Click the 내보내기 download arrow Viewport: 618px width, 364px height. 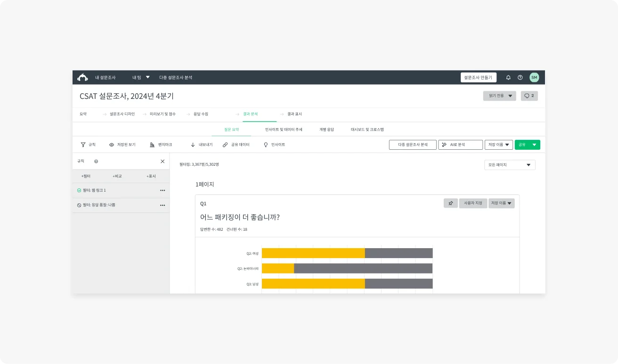point(193,145)
